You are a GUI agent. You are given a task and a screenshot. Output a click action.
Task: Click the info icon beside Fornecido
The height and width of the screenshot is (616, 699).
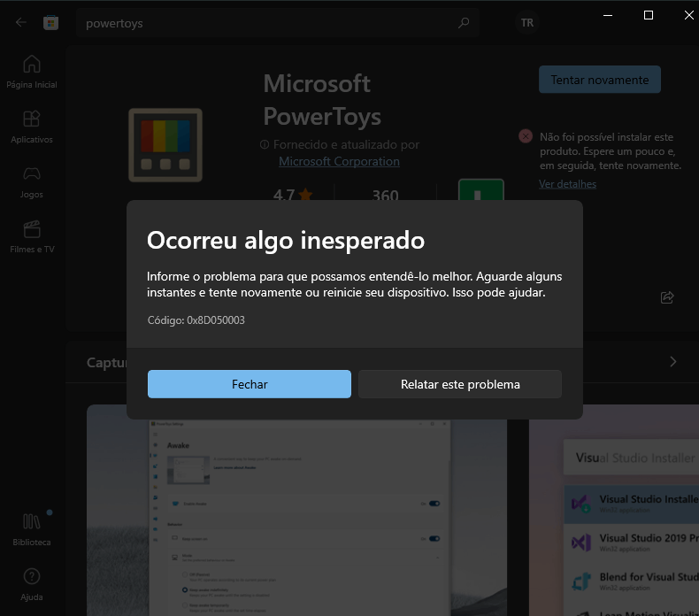265,144
